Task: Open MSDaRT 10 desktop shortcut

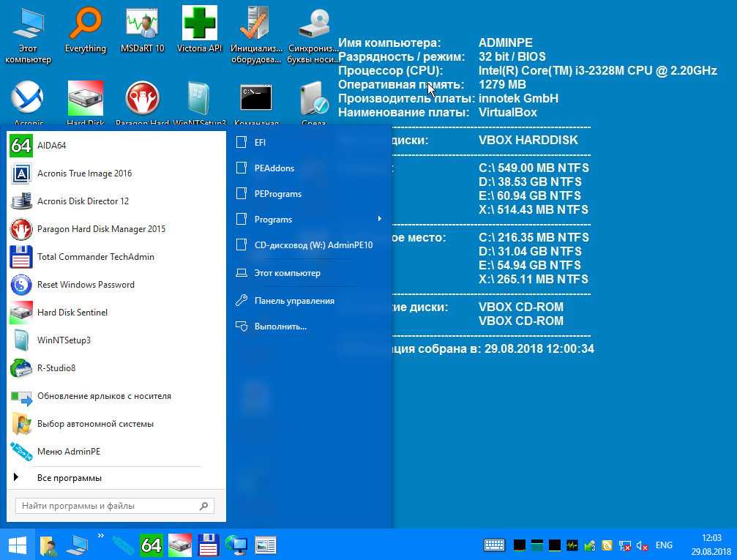Action: click(142, 30)
